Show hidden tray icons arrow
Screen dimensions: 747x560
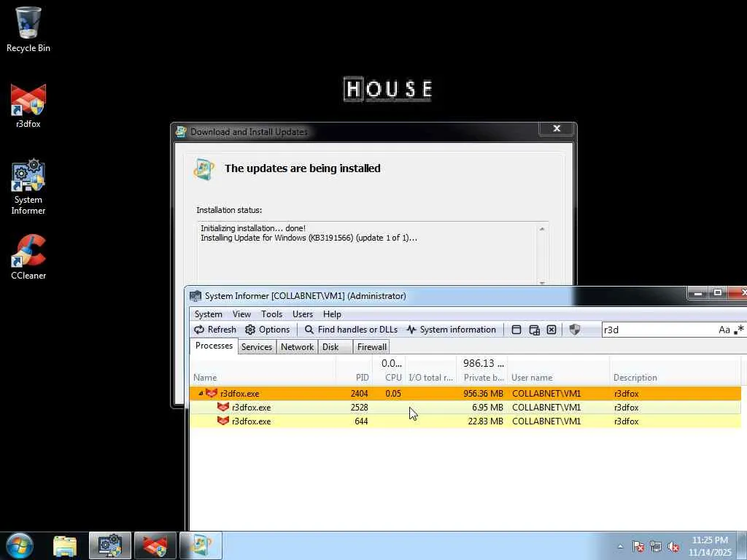pos(620,547)
